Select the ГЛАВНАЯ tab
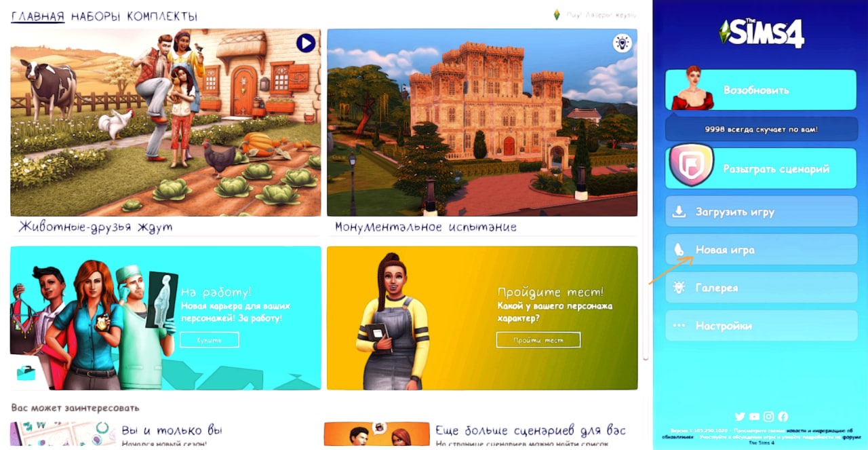This screenshot has width=868, height=450. (x=37, y=16)
